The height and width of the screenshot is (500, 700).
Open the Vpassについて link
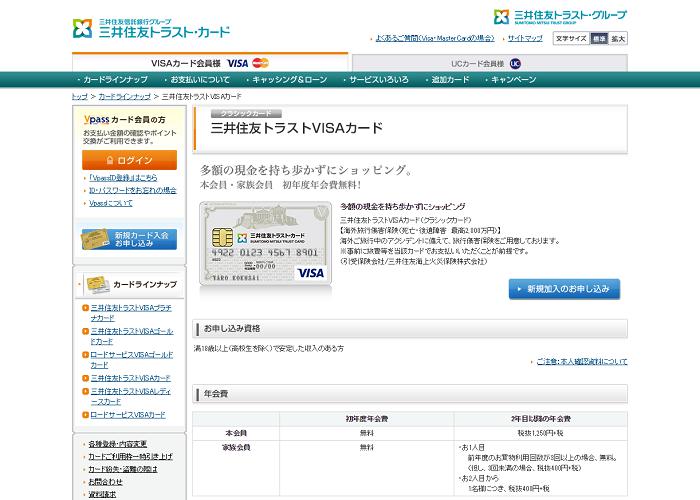click(111, 203)
